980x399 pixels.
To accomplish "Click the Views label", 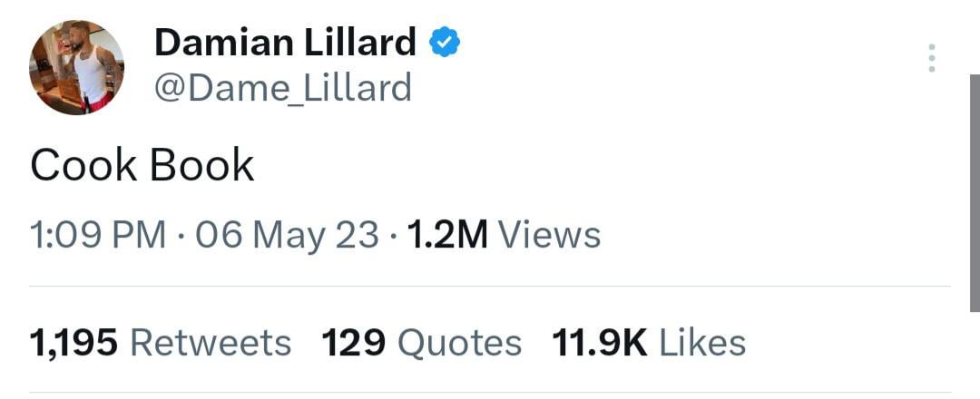I will pyautogui.click(x=550, y=236).
